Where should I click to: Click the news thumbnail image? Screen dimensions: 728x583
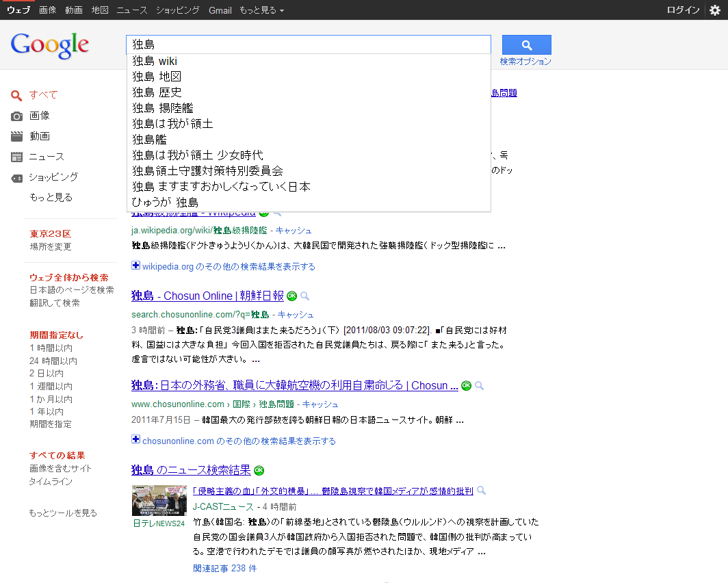click(159, 500)
